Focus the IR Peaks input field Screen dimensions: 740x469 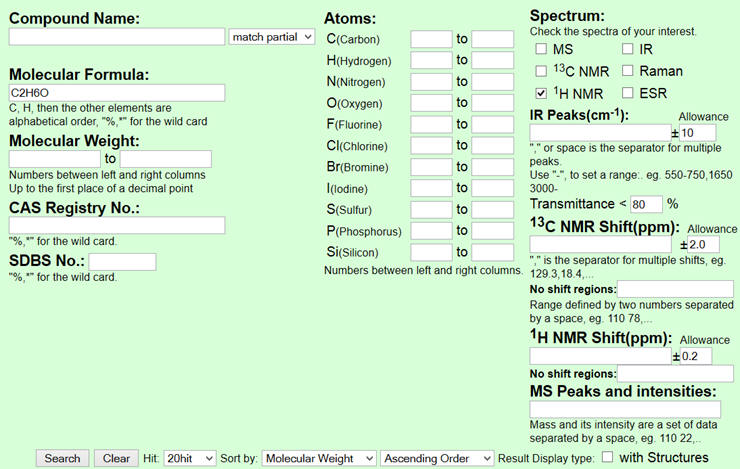point(600,133)
